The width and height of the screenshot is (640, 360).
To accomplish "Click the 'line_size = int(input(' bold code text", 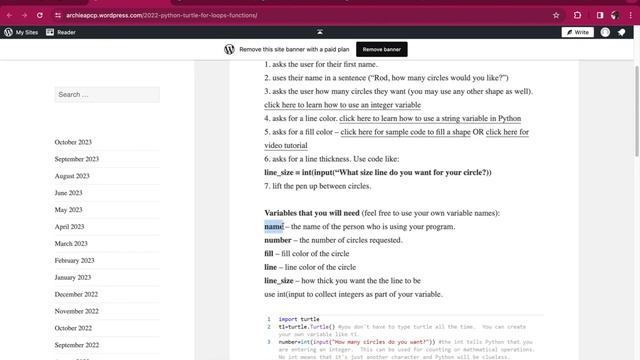I will point(378,172).
